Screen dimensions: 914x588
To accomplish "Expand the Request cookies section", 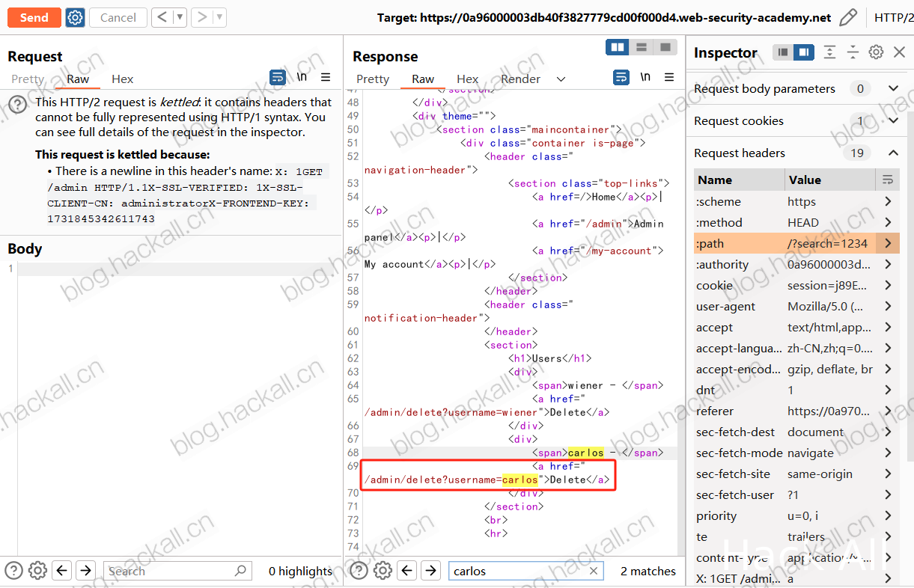I will 893,120.
